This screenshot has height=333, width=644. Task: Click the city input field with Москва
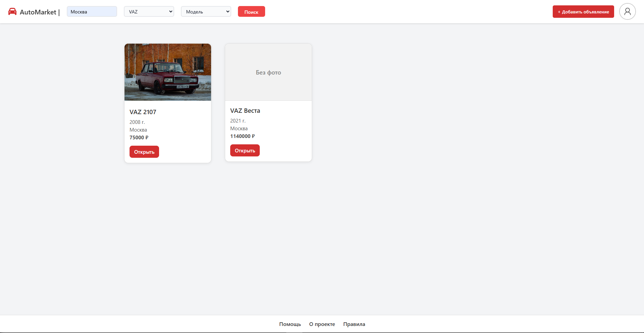tap(92, 12)
